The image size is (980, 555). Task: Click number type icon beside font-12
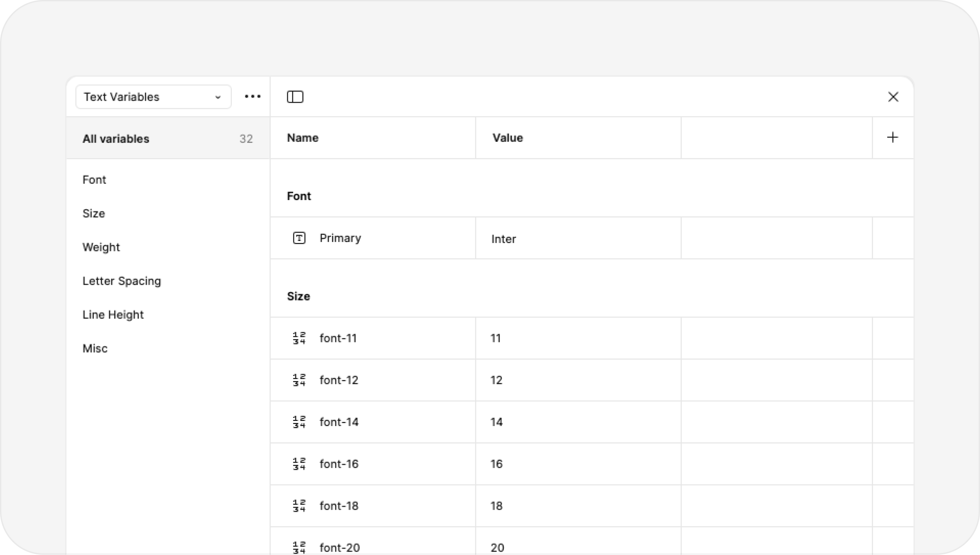tap(299, 380)
